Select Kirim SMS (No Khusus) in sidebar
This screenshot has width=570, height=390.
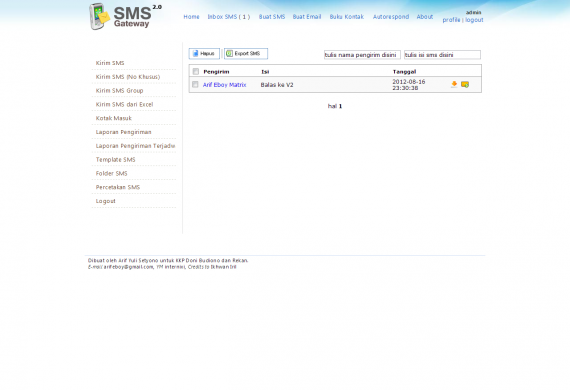click(128, 77)
